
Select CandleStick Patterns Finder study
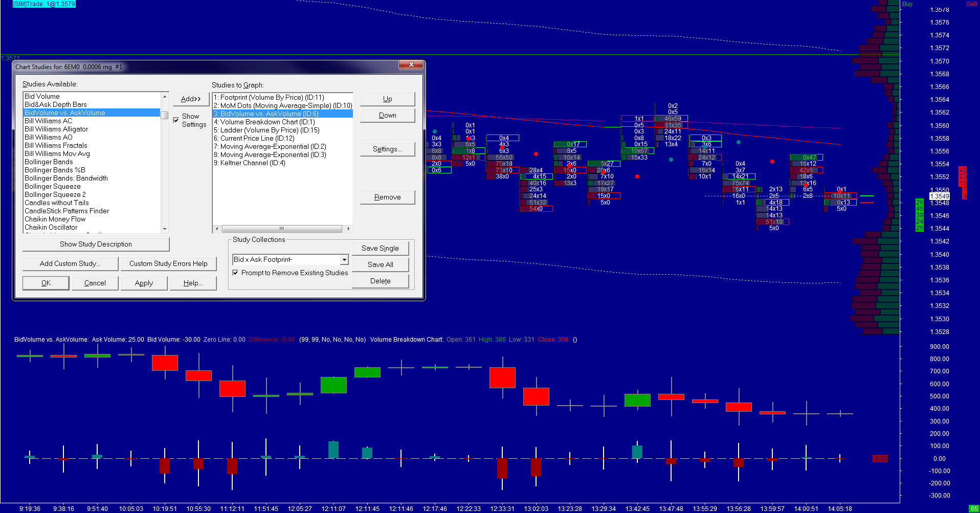pyautogui.click(x=92, y=211)
